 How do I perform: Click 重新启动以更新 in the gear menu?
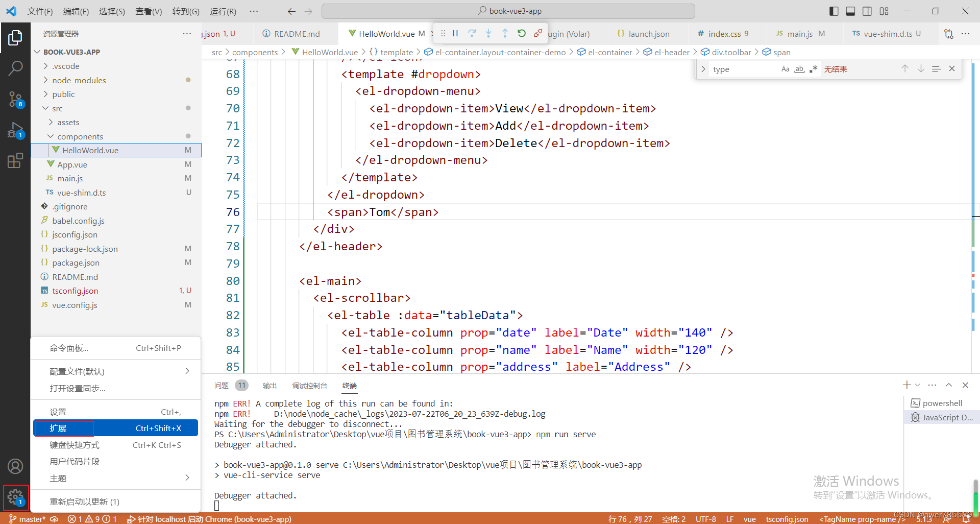pyautogui.click(x=84, y=501)
